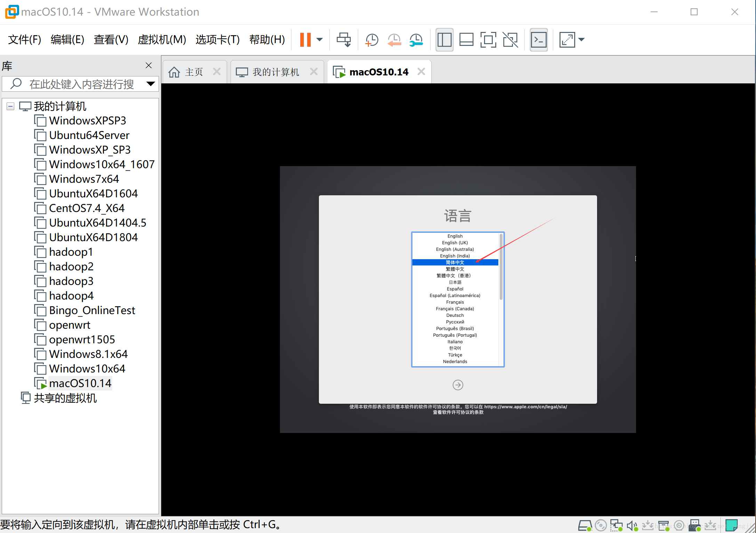Open the 文件(F) menu

(x=24, y=40)
